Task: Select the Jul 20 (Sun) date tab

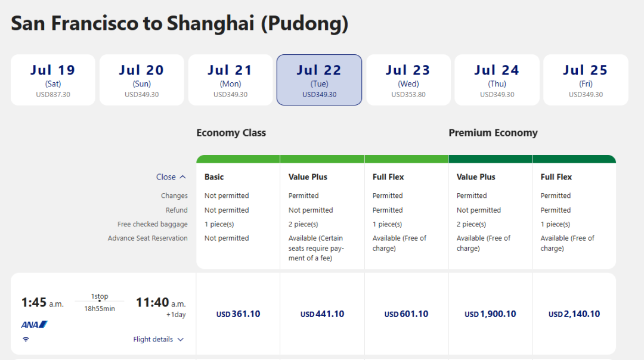Action: 141,80
